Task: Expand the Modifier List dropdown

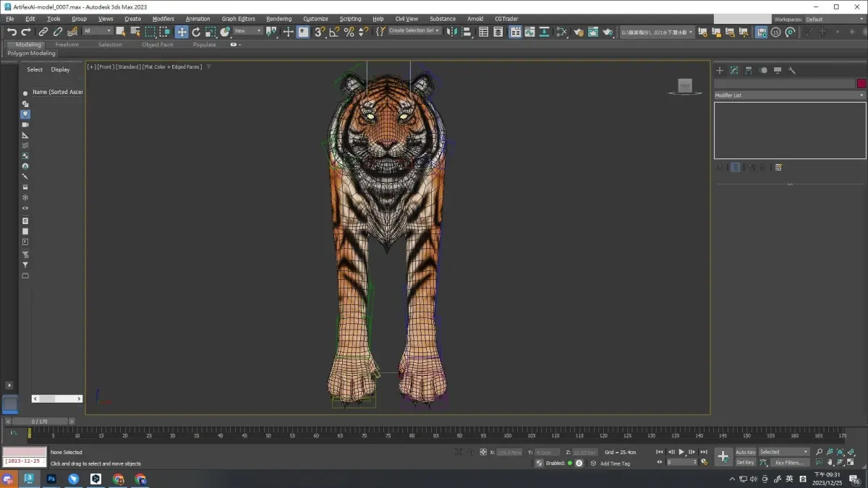Action: point(789,95)
